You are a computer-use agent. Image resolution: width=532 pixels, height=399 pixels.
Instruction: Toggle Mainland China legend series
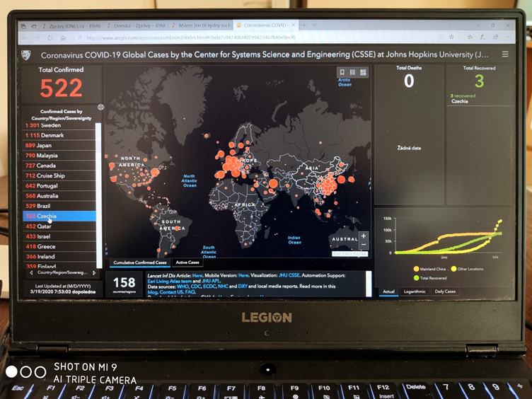coord(429,269)
